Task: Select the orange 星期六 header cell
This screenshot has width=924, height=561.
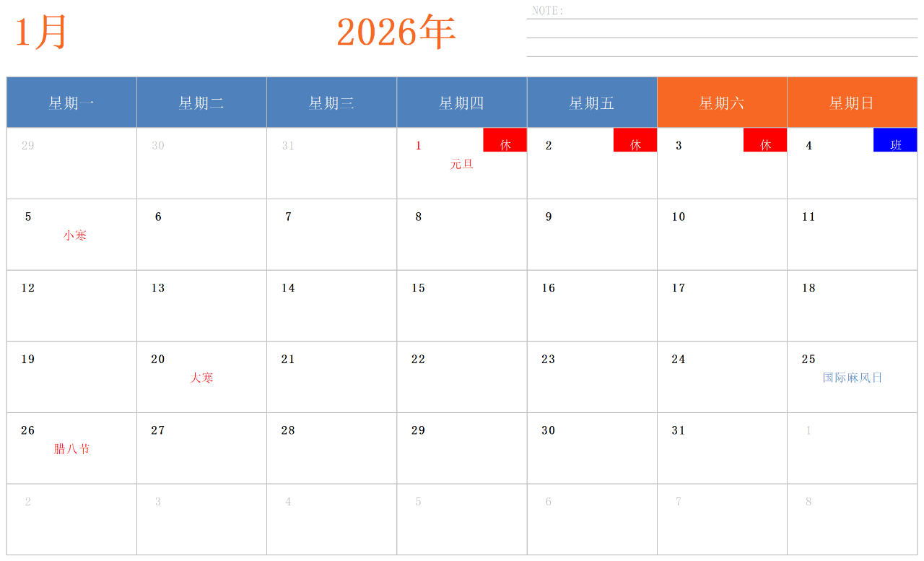Action: 722,103
